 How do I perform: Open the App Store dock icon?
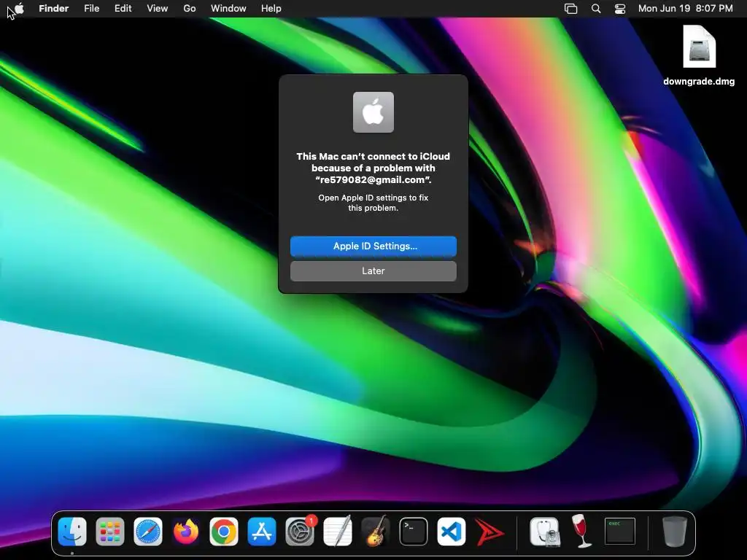point(262,532)
